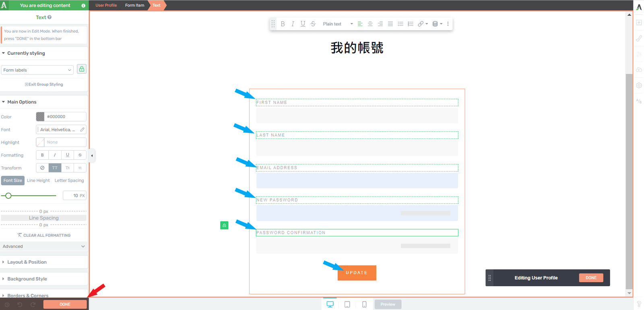Click the plus icon in right sidebar

point(639,23)
